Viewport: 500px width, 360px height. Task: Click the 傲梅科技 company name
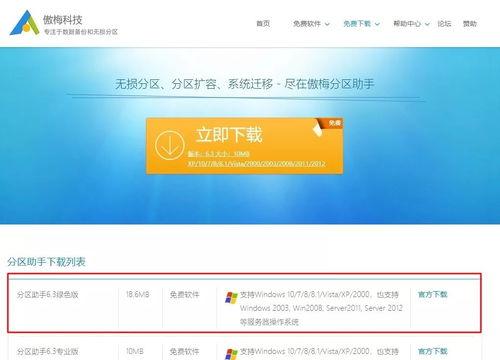[x=63, y=20]
